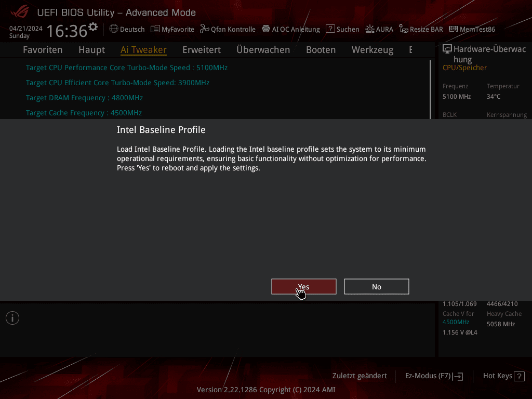Open AURA lighting icon
Screen dimensions: 532x399
(369, 29)
